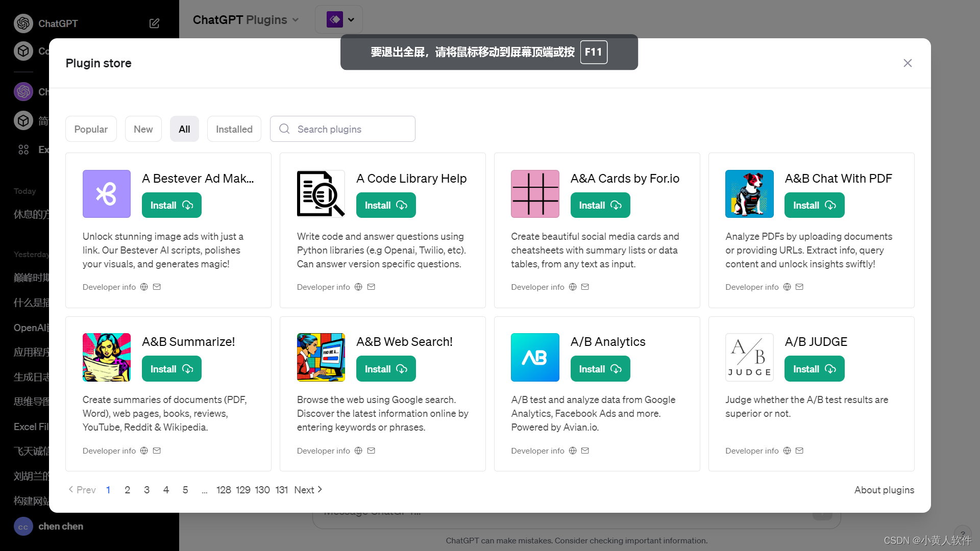This screenshot has width=980, height=551.
Task: Jump to page 128 of plugins
Action: [x=224, y=490]
